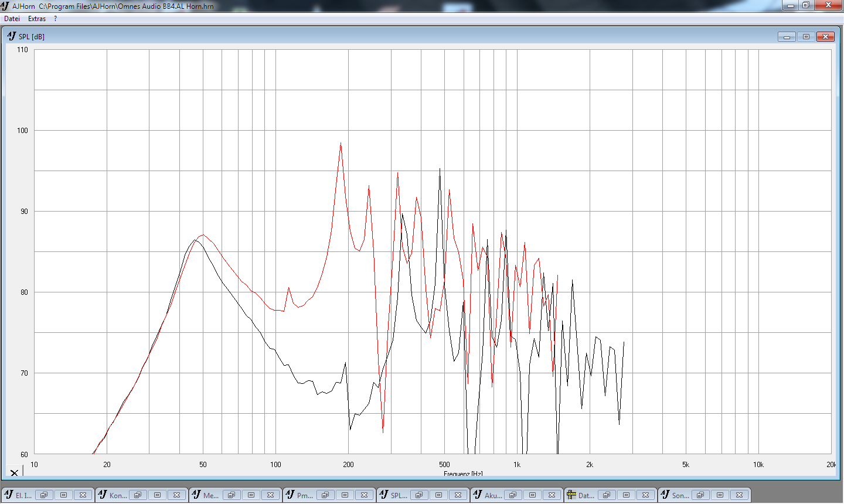Viewport: 844px width, 504px height.
Task: Maximize the minimized 'Pm...' window
Action: [x=345, y=495]
